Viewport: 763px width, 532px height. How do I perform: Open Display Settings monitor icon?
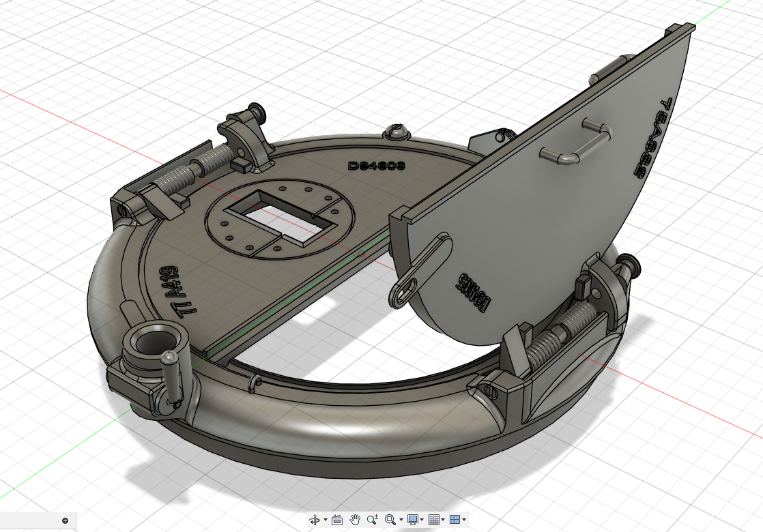tap(413, 520)
